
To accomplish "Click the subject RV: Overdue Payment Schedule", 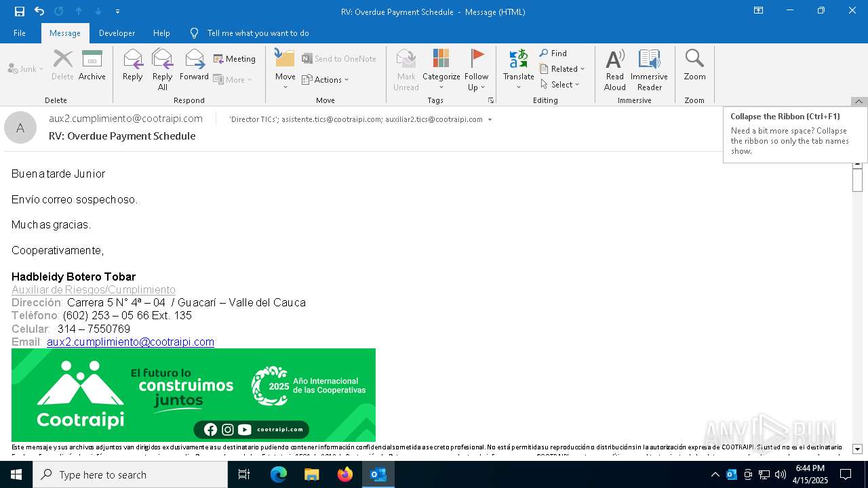I will (122, 136).
